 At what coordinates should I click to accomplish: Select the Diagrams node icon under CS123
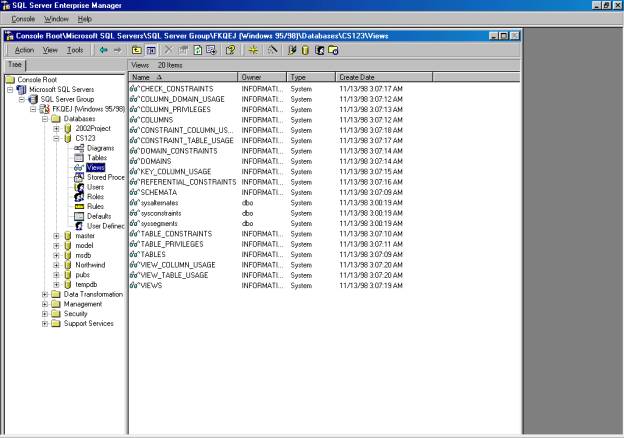[79, 148]
